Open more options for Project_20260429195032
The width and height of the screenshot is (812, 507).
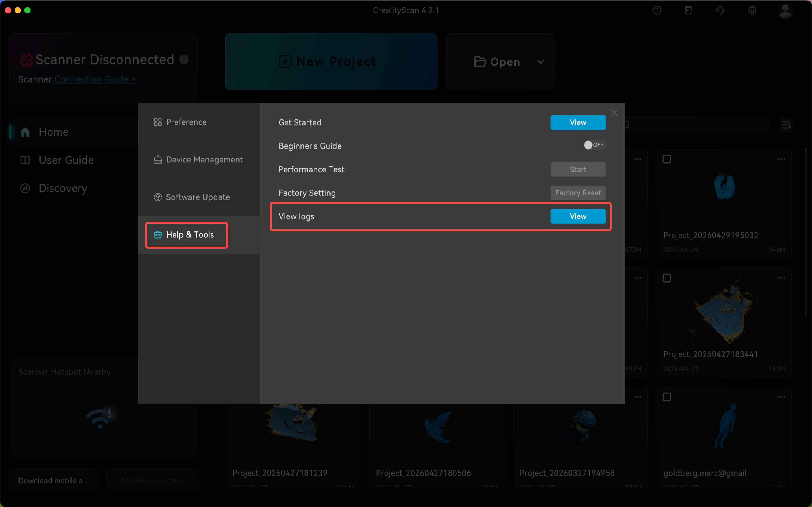click(781, 159)
